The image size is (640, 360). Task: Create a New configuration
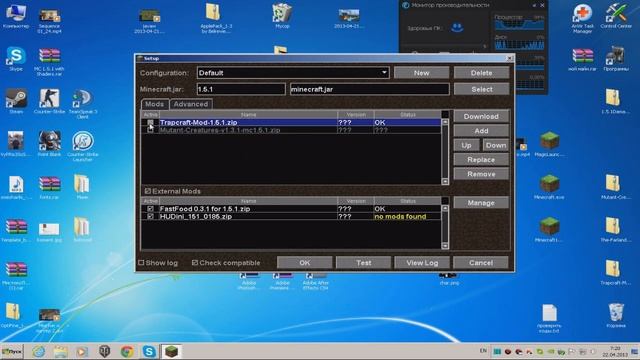click(422, 73)
